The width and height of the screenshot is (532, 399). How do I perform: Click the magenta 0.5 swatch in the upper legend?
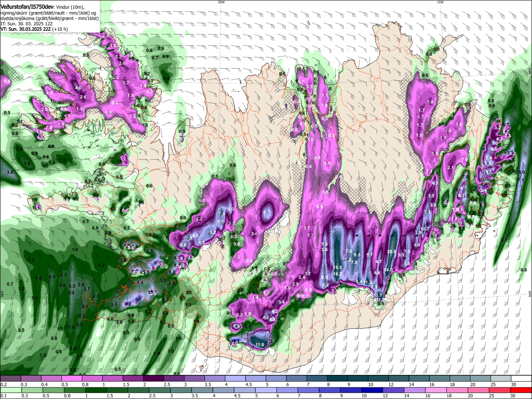pyautogui.click(x=71, y=379)
